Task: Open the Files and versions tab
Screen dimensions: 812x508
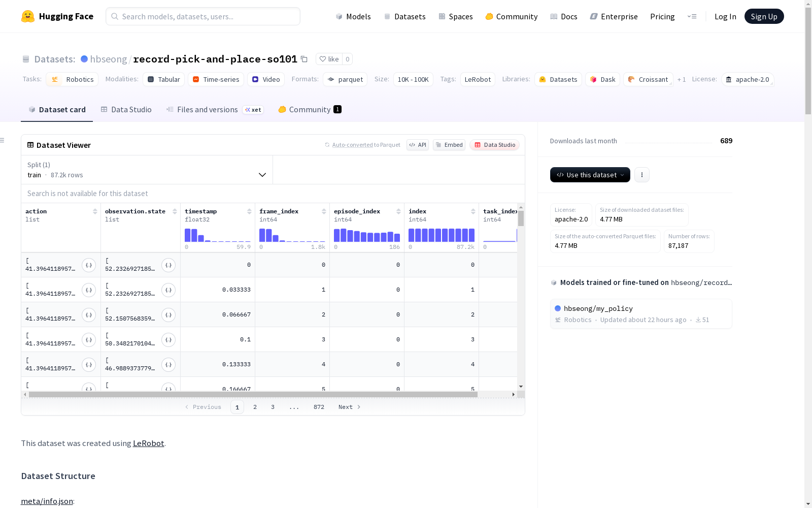Action: [215, 110]
